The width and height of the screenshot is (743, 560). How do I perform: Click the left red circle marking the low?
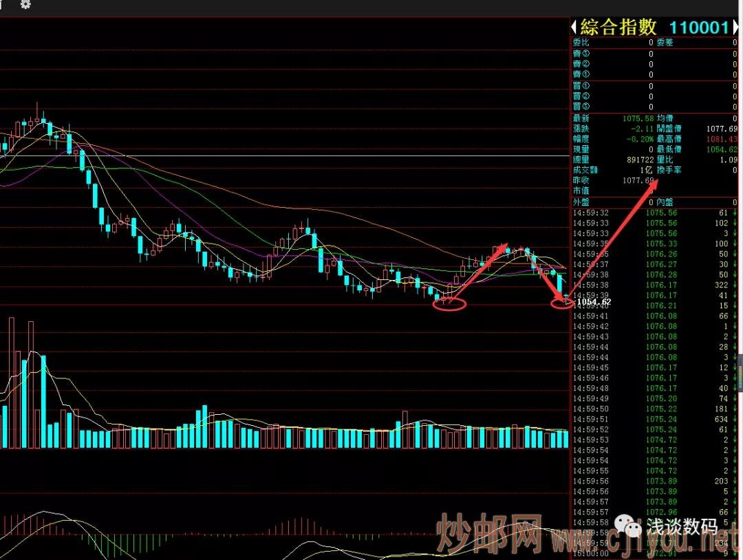coord(449,303)
